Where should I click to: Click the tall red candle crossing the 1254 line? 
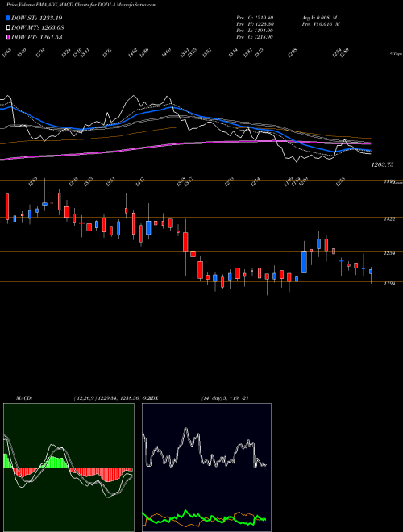coord(185,243)
